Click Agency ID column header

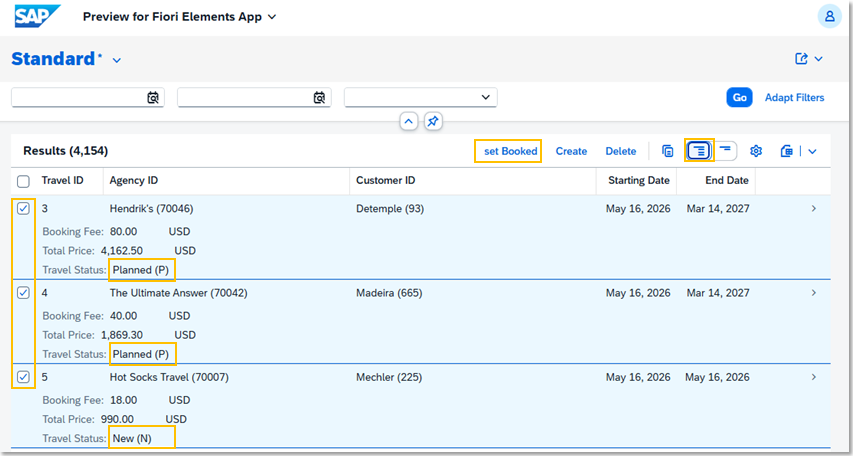(x=134, y=181)
